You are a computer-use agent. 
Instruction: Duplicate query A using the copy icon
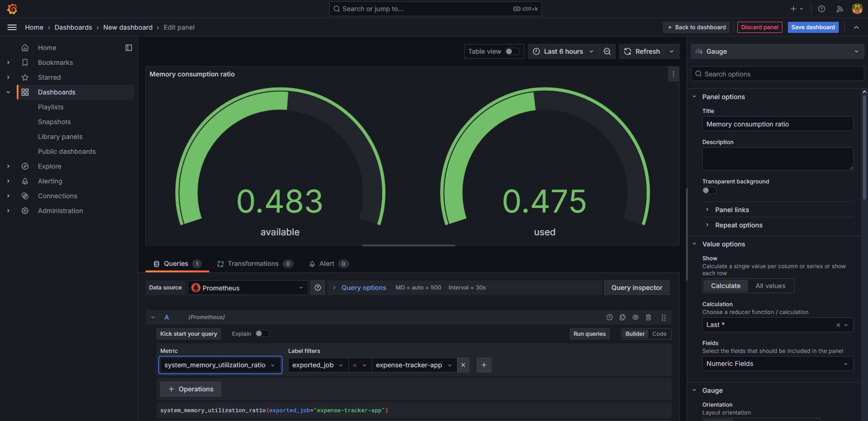pos(622,317)
